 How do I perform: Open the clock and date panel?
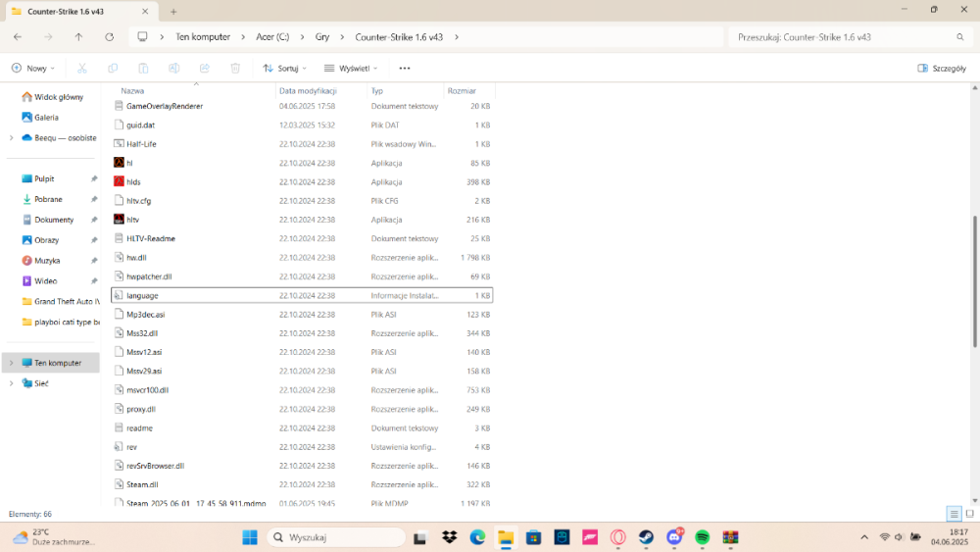[950, 537]
